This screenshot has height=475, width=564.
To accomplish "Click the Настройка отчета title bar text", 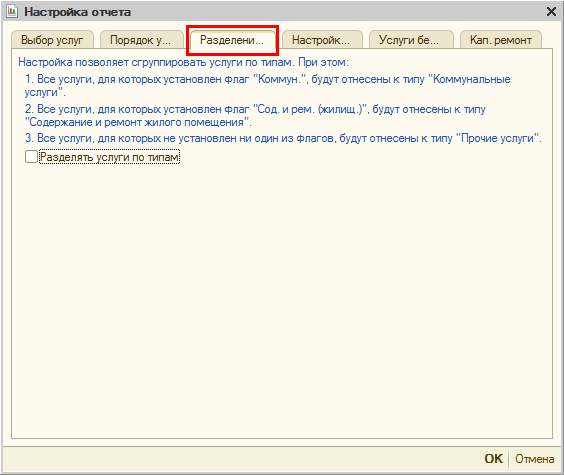I will [78, 12].
